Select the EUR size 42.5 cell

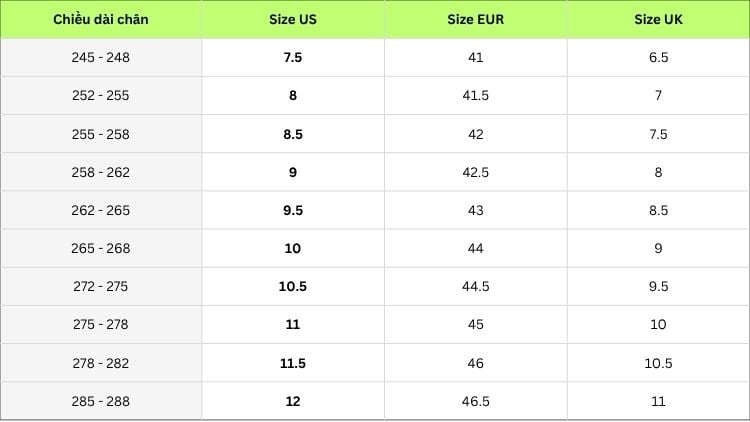pos(475,172)
